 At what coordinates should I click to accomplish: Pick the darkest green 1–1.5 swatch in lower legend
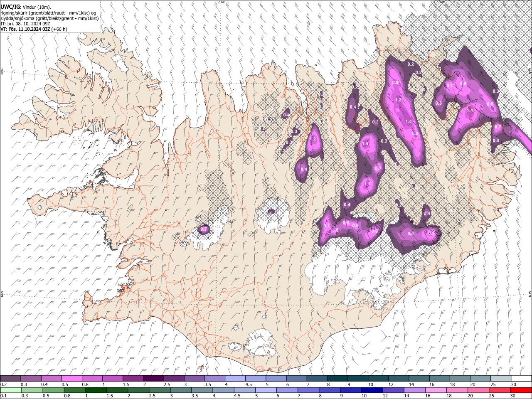tap(95, 390)
